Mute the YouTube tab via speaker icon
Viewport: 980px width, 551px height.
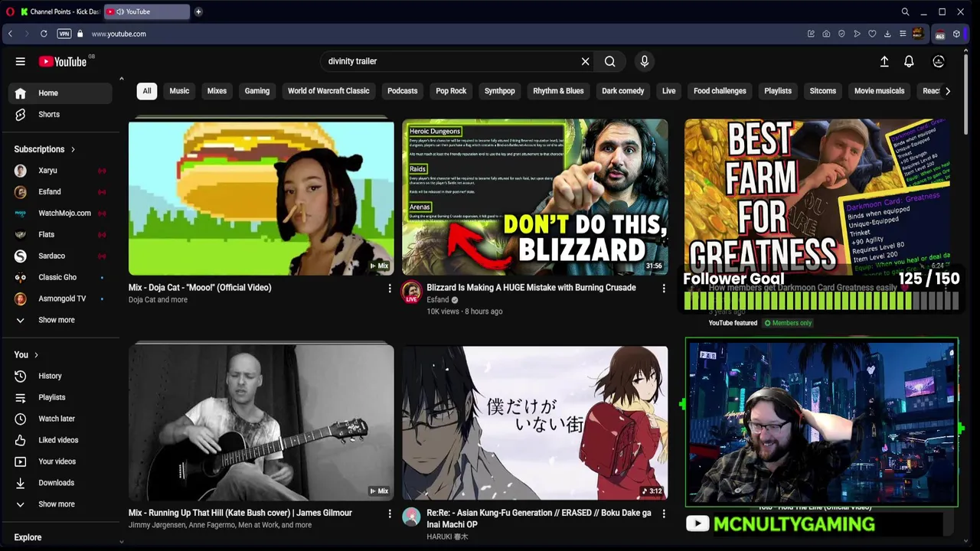click(120, 11)
